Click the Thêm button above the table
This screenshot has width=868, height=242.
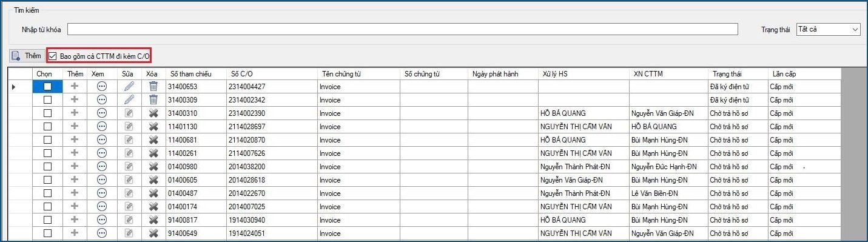[x=27, y=56]
